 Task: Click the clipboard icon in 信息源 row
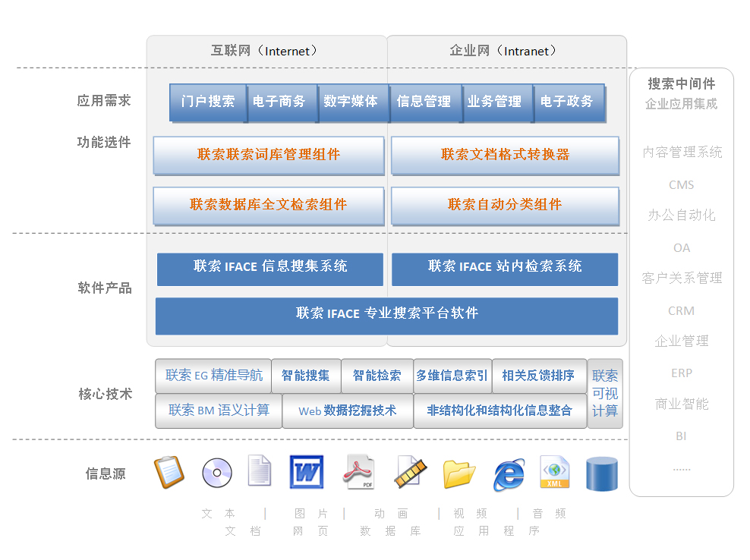pyautogui.click(x=169, y=472)
